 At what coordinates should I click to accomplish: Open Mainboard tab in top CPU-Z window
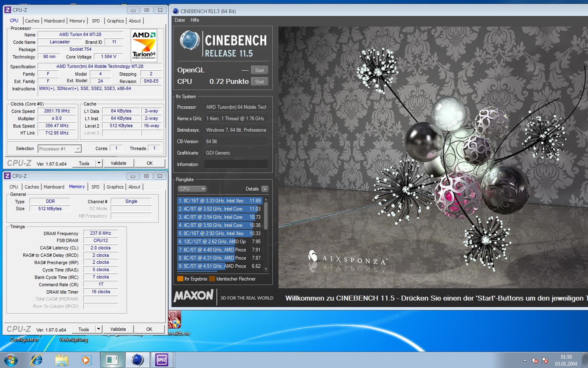point(54,21)
